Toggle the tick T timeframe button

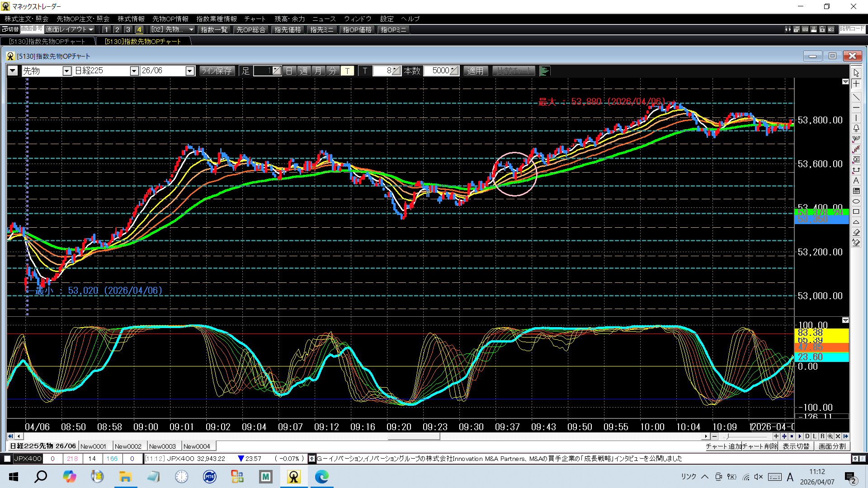347,71
